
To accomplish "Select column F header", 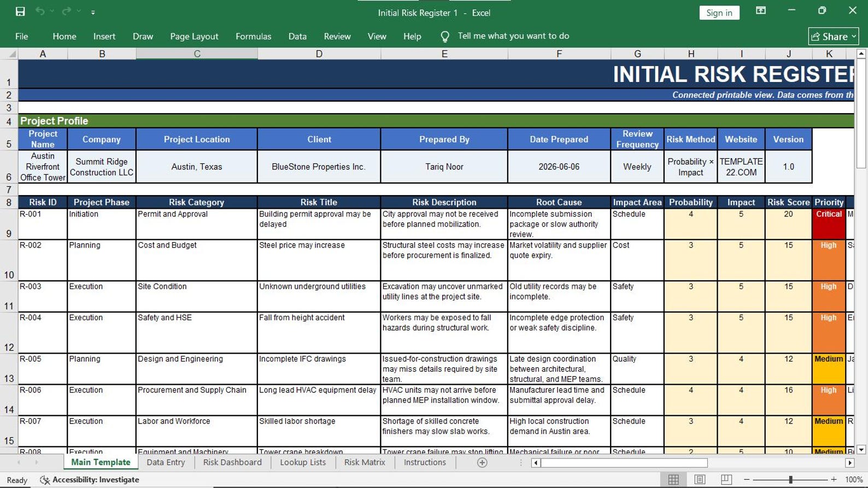I will coord(559,54).
